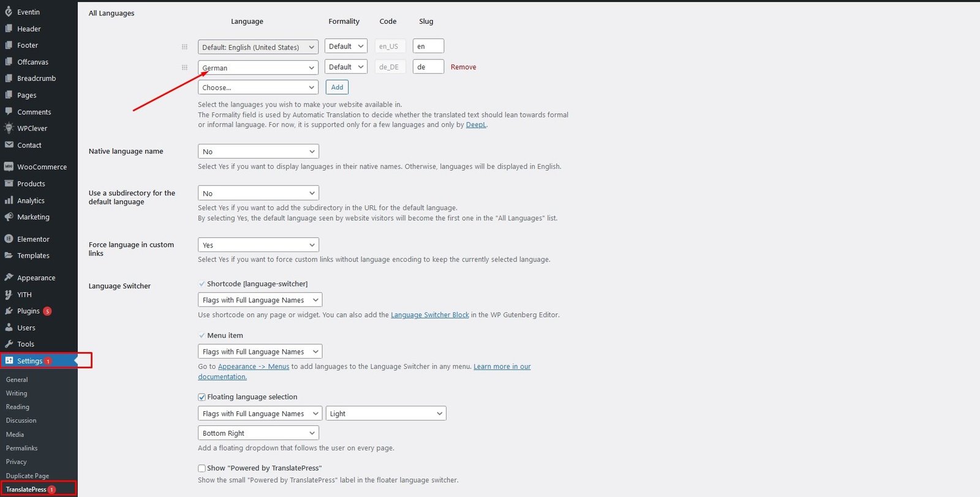Enable Show "Powered by TranslatePress" checkbox
The width and height of the screenshot is (980, 497).
[x=202, y=468]
